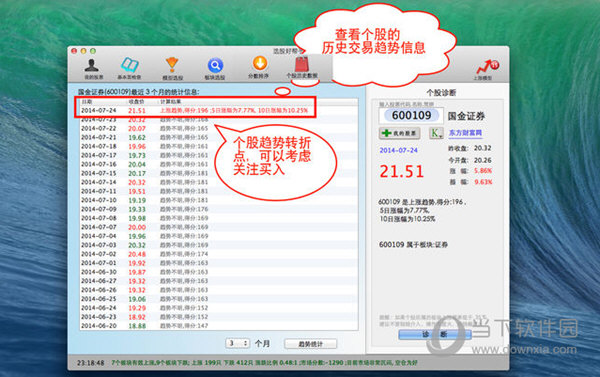Click the 趋势统计 button
Image resolution: width=600 pixels, height=377 pixels.
[x=310, y=344]
